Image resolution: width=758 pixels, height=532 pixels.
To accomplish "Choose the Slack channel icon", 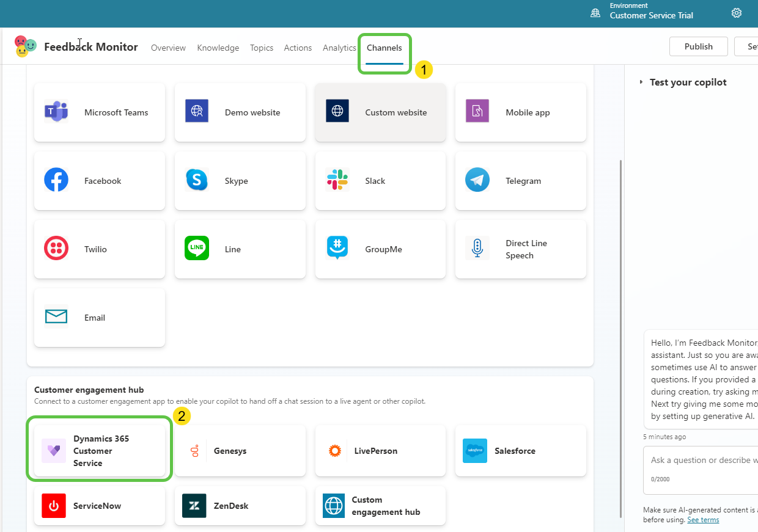I will [337, 181].
